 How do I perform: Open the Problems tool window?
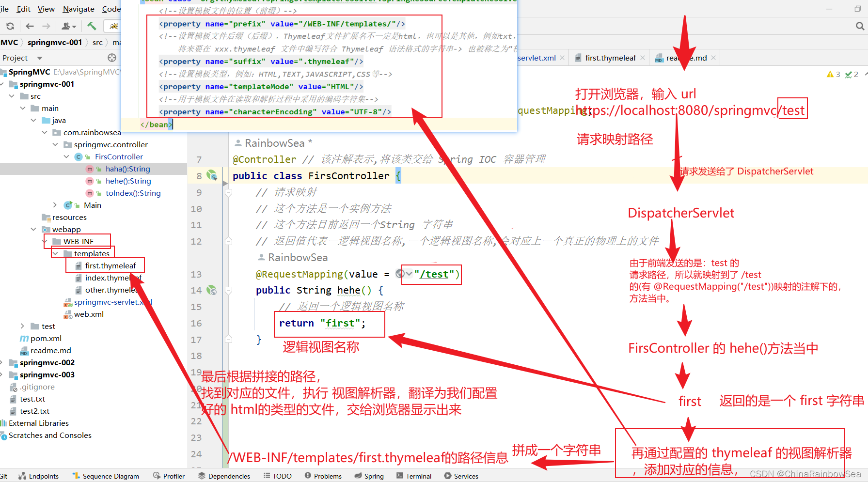[323, 476]
